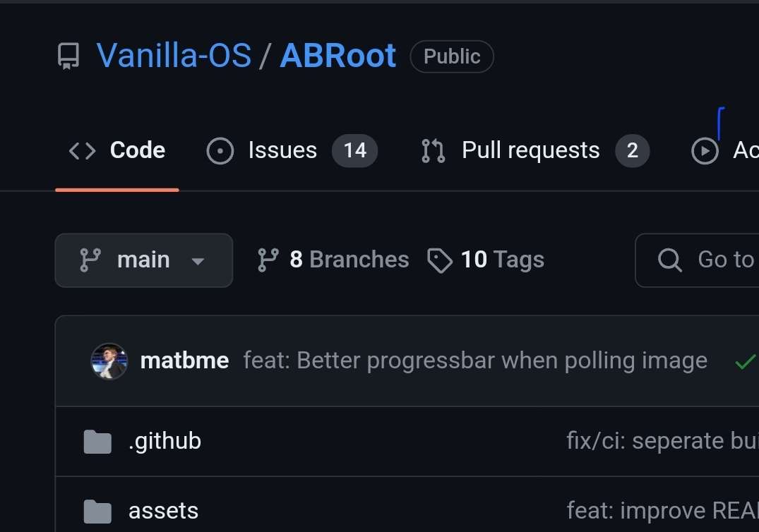Click the repository bookmark icon
This screenshot has height=532, width=759.
point(67,55)
